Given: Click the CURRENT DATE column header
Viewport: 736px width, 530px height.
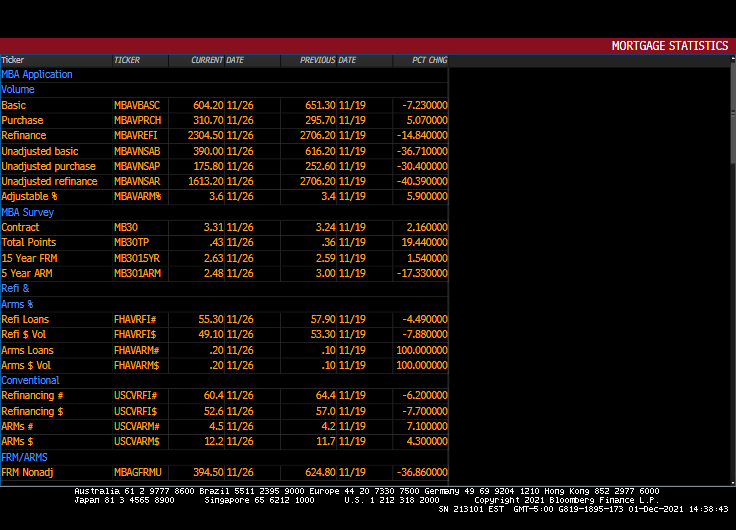Looking at the screenshot, I should [217, 60].
